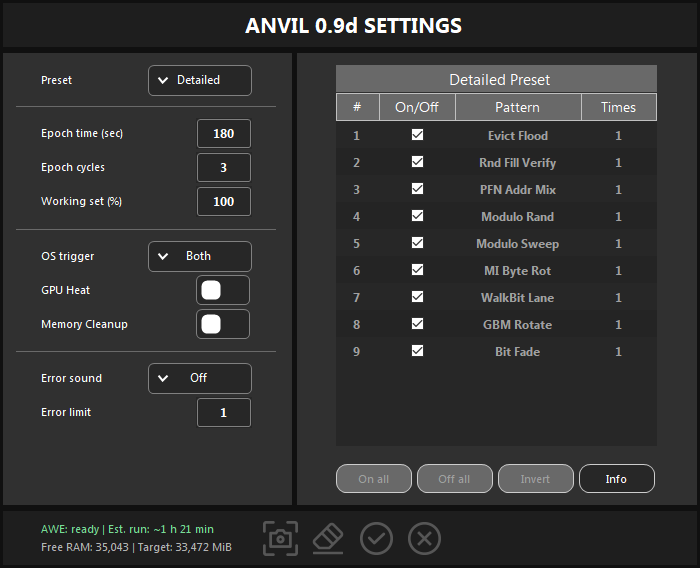This screenshot has height=568, width=700.
Task: Toggle the Memory Cleanup switch
Action: (223, 324)
